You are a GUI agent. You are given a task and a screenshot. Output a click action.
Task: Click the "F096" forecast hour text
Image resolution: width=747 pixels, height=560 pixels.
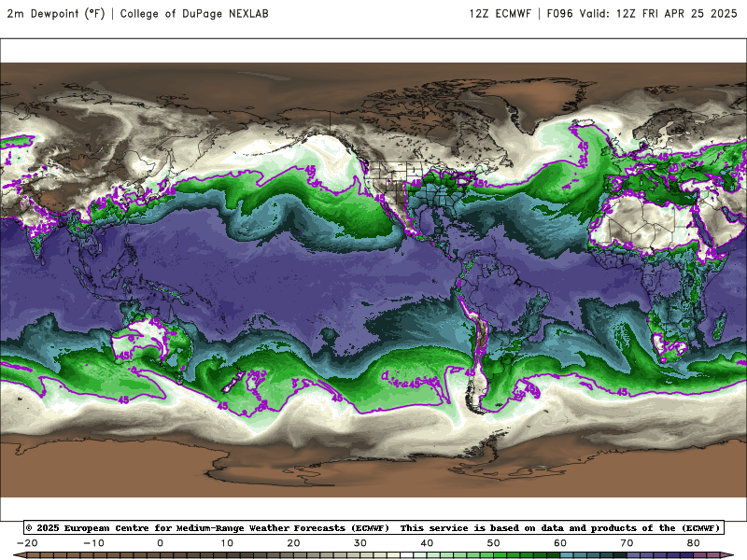point(559,13)
